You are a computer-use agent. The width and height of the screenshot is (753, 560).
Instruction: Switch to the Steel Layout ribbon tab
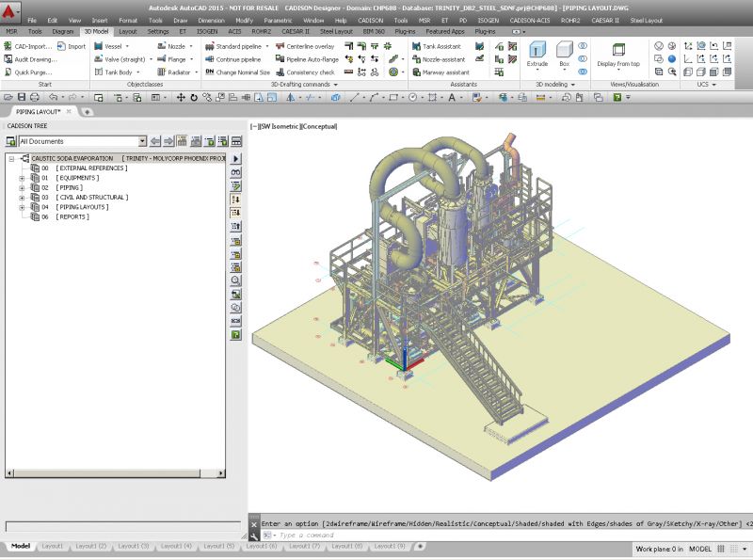pos(336,32)
